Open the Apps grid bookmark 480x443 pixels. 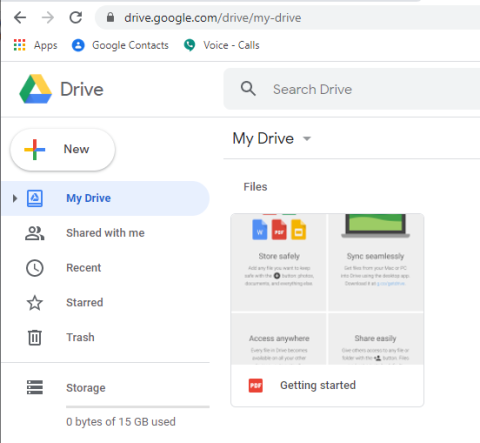[35, 45]
